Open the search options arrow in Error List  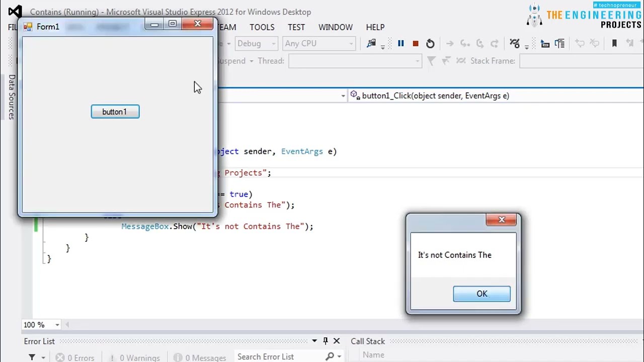click(x=339, y=356)
